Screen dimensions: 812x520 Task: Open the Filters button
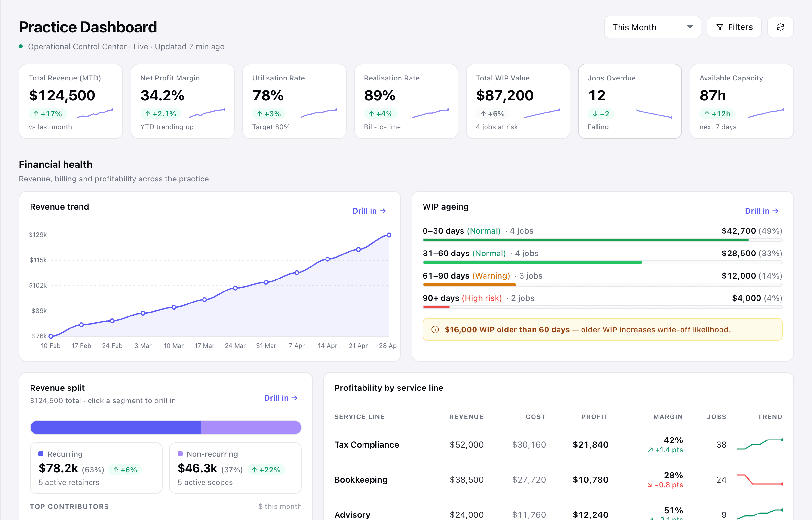(x=734, y=27)
